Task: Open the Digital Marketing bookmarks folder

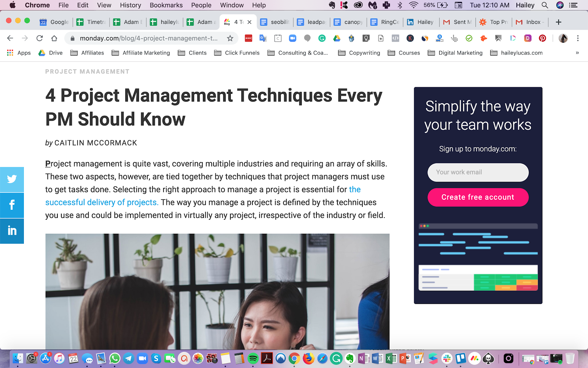Action: (455, 53)
